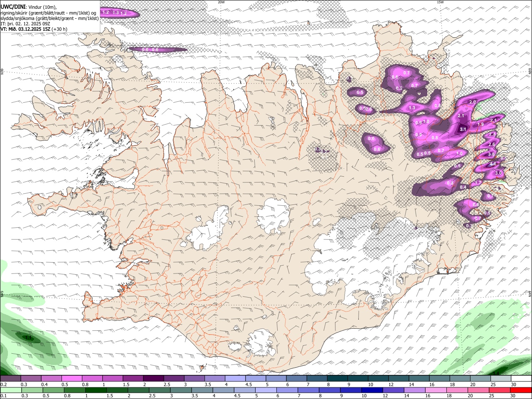Image resolution: width=532 pixels, height=399 pixels.
Task: Click the 0.1 label under the rain scale
Action: coord(3,396)
